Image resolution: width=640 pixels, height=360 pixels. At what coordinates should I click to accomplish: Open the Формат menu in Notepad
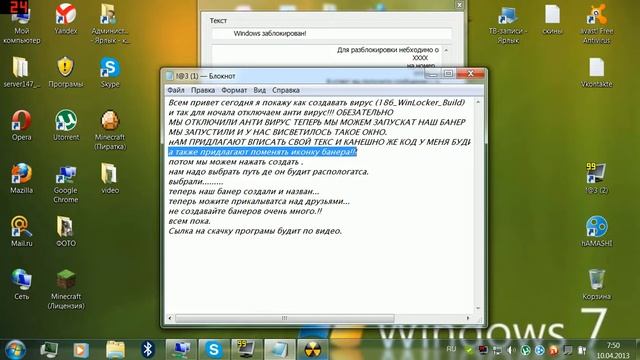click(234, 90)
